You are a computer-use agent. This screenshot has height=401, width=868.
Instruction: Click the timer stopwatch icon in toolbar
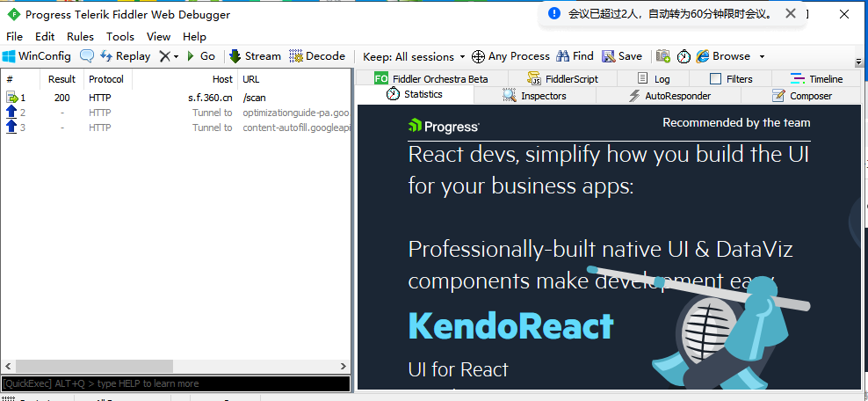(684, 56)
